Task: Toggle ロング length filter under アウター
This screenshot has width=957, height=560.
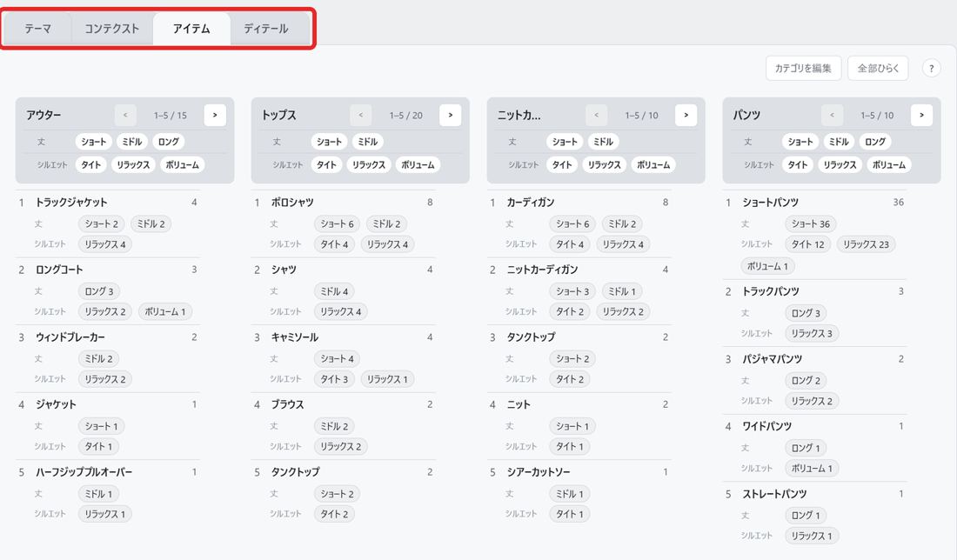Action: 169,142
